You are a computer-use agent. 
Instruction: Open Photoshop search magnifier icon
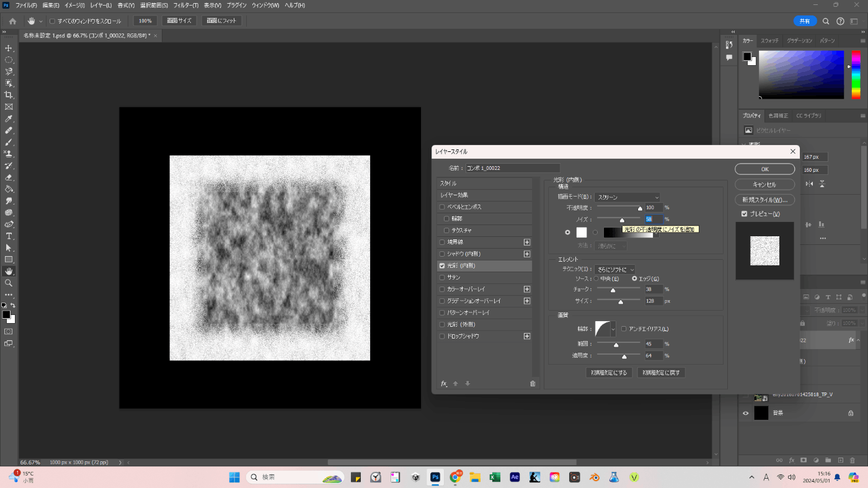point(826,21)
